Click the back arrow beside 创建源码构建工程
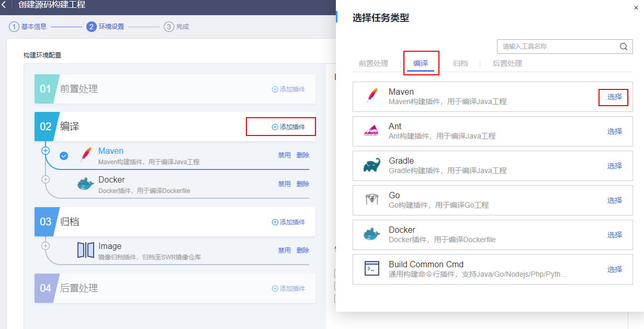 coord(4,5)
